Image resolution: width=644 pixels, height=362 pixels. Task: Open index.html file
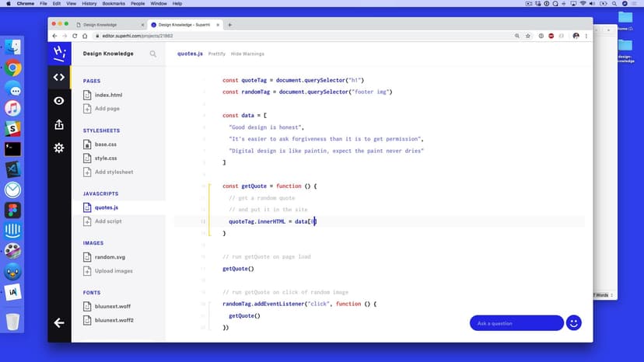click(x=108, y=95)
